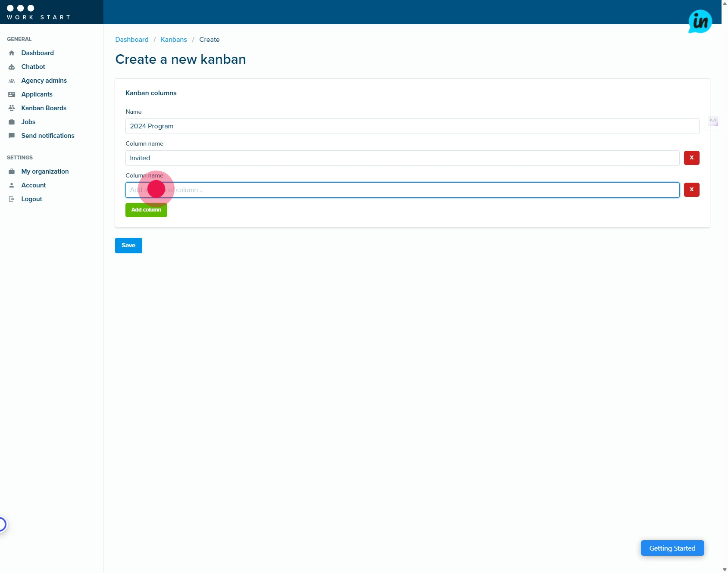Delete the empty second column row
Image resolution: width=728 pixels, height=573 pixels.
[691, 190]
